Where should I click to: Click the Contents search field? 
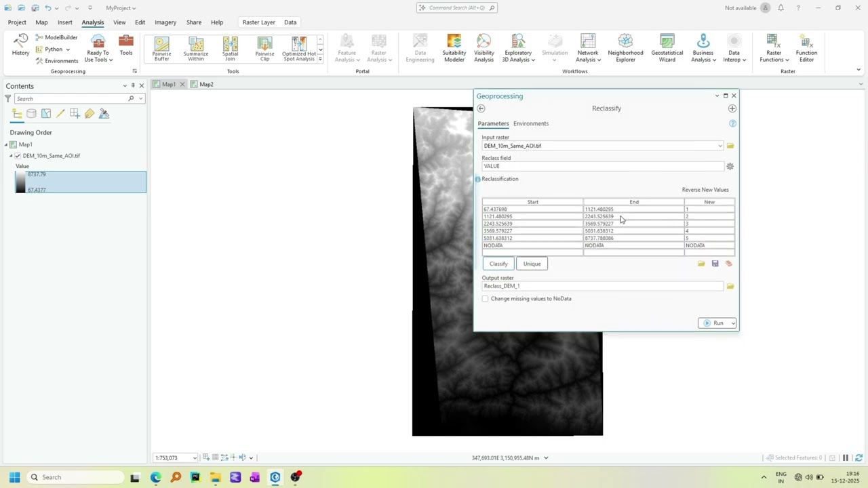71,98
